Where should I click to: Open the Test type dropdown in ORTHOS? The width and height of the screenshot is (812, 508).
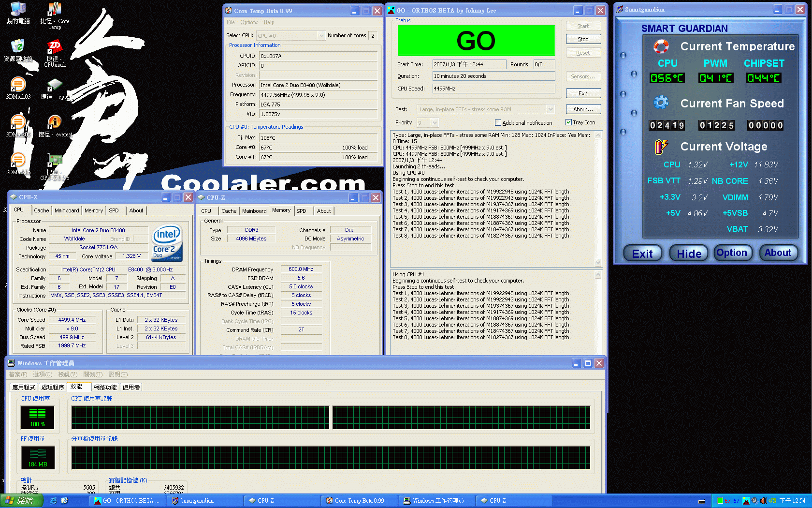(550, 109)
